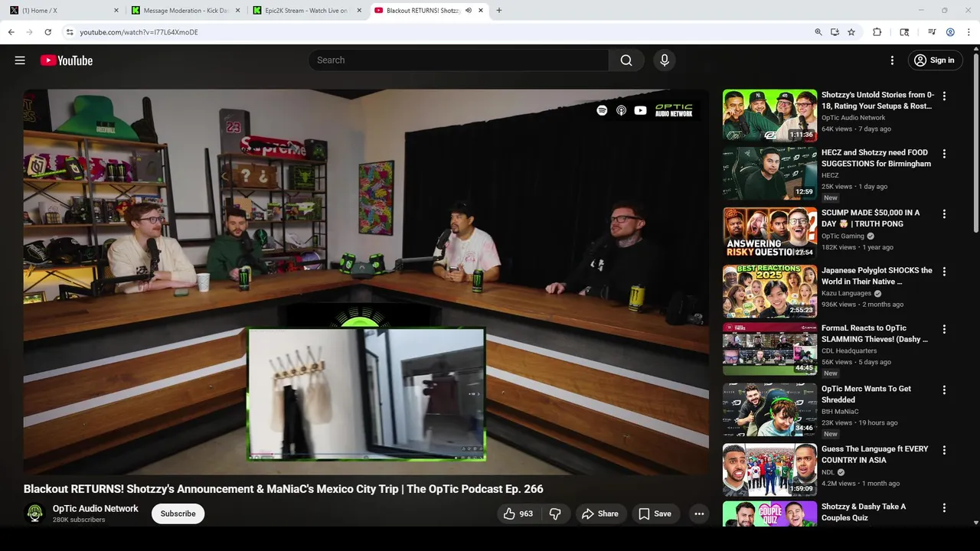This screenshot has height=551, width=980.
Task: Switch to Message Moderation Kick tab
Action: click(185, 11)
